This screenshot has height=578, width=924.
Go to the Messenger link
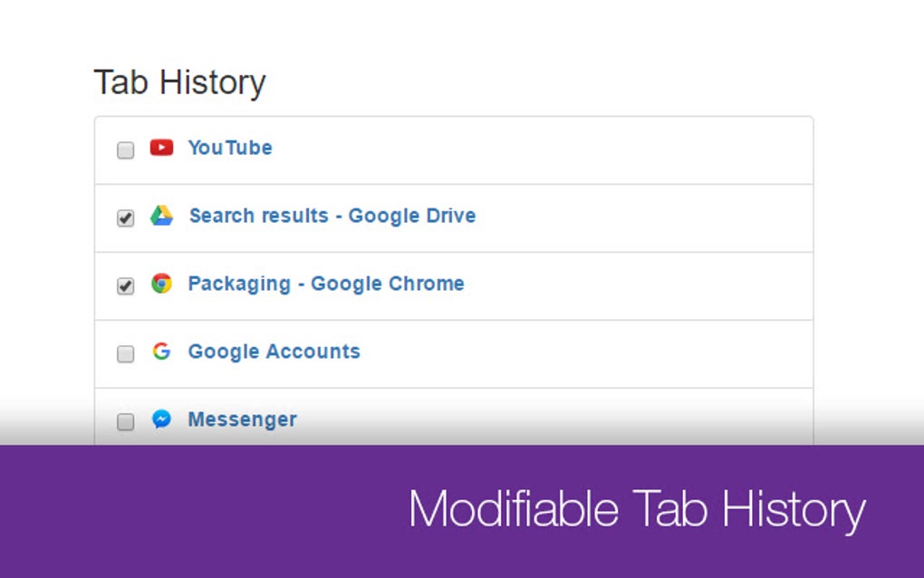point(242,419)
